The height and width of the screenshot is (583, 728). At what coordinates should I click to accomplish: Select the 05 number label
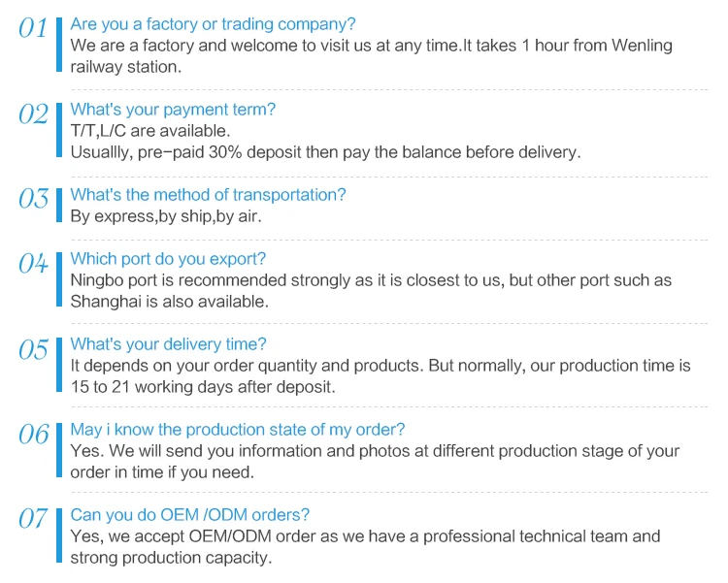point(33,349)
